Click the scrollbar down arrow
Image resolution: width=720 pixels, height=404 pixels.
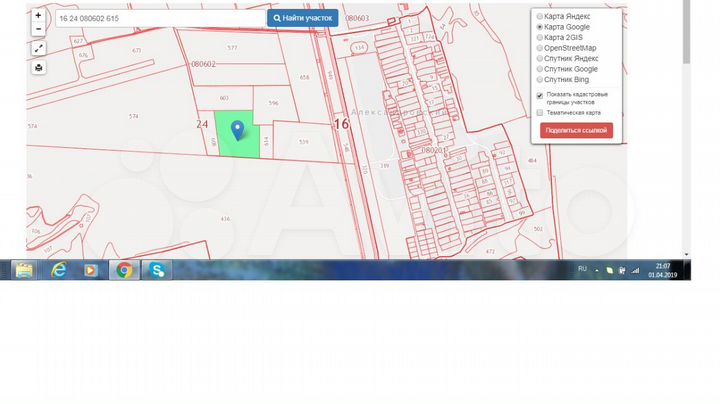[x=686, y=254]
